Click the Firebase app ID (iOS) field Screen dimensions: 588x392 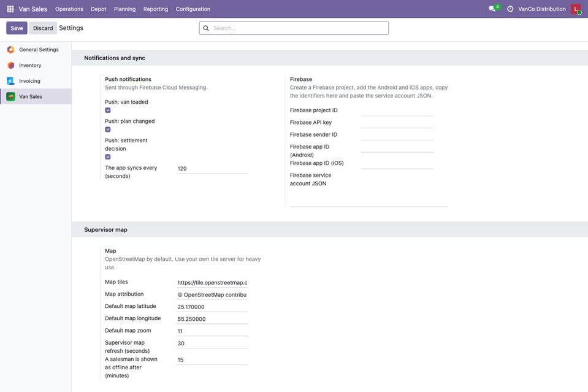pyautogui.click(x=397, y=164)
